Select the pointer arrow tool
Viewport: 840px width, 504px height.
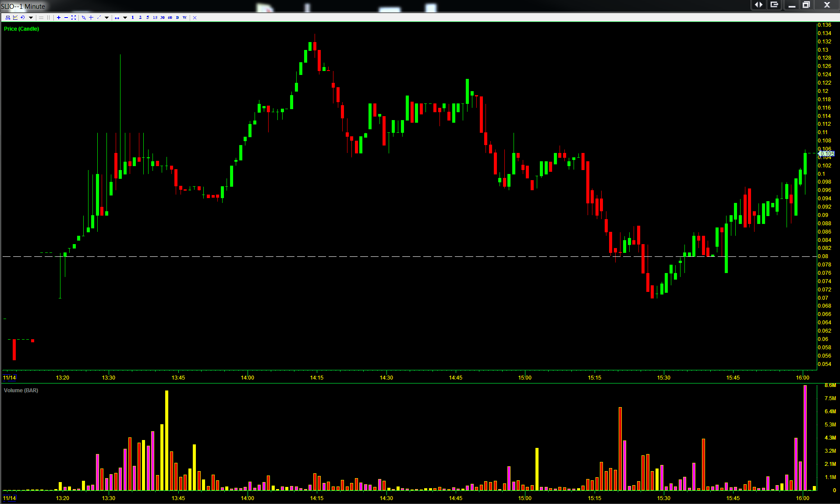click(84, 18)
